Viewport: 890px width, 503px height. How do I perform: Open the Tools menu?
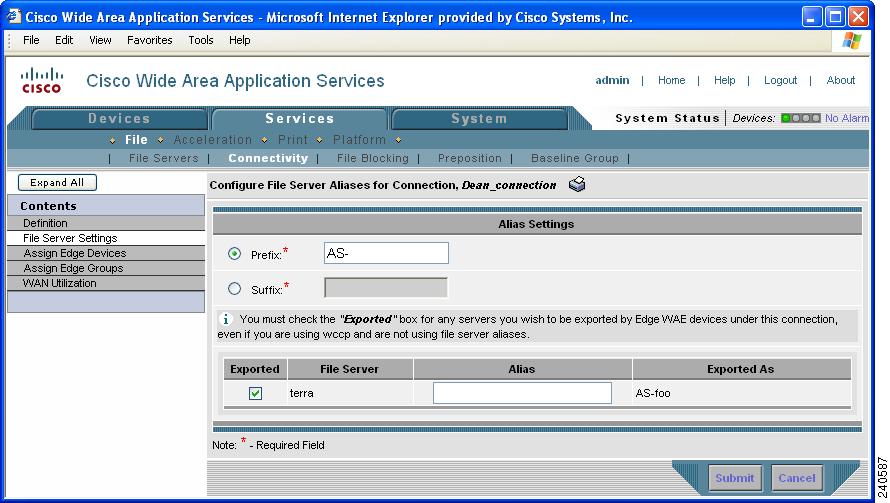pos(201,40)
